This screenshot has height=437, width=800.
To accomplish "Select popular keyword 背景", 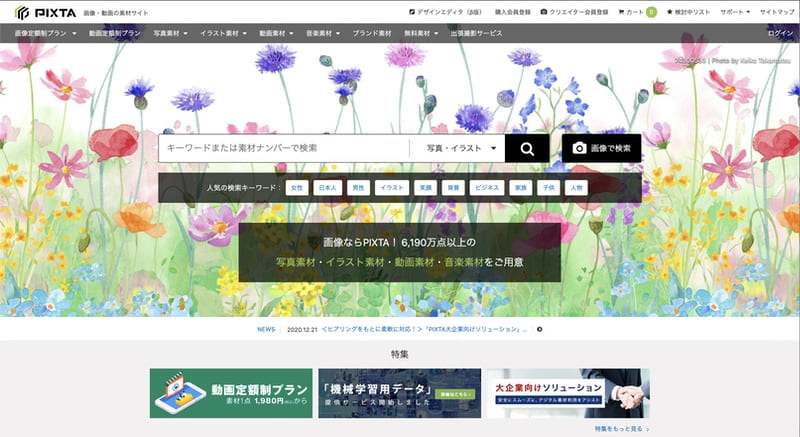I will point(453,188).
